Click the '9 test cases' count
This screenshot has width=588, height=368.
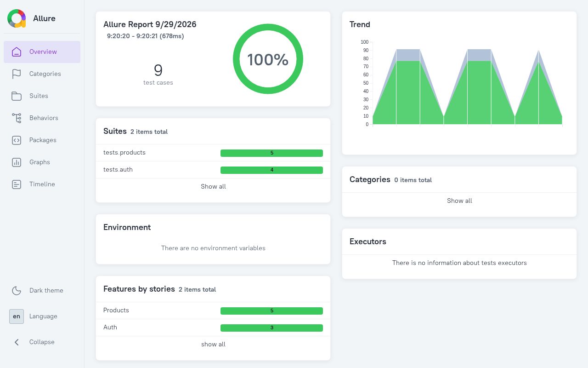(158, 74)
